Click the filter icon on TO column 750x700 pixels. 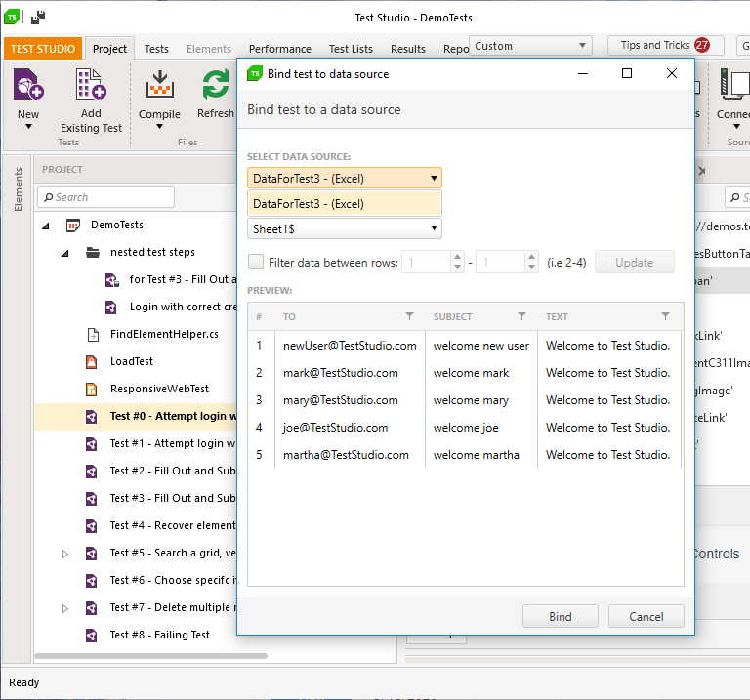[409, 316]
